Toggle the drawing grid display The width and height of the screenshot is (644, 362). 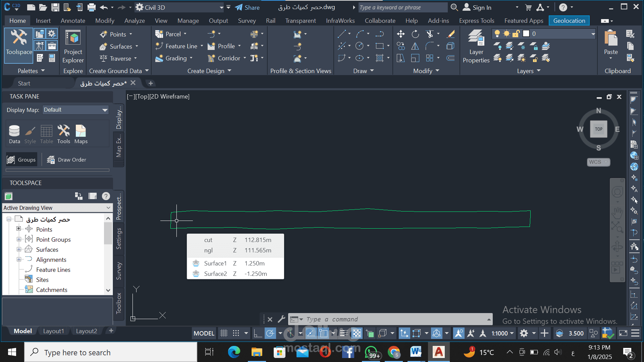224,333
